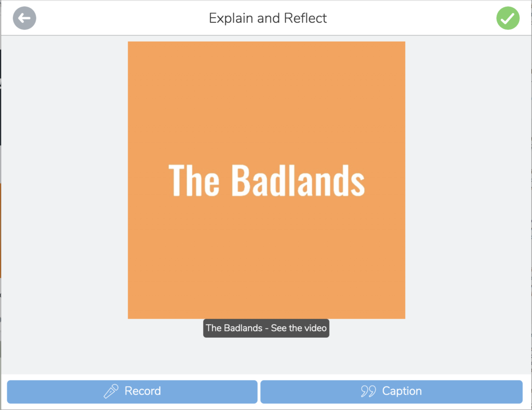Click the quotation marks icon on Caption

[x=368, y=391]
